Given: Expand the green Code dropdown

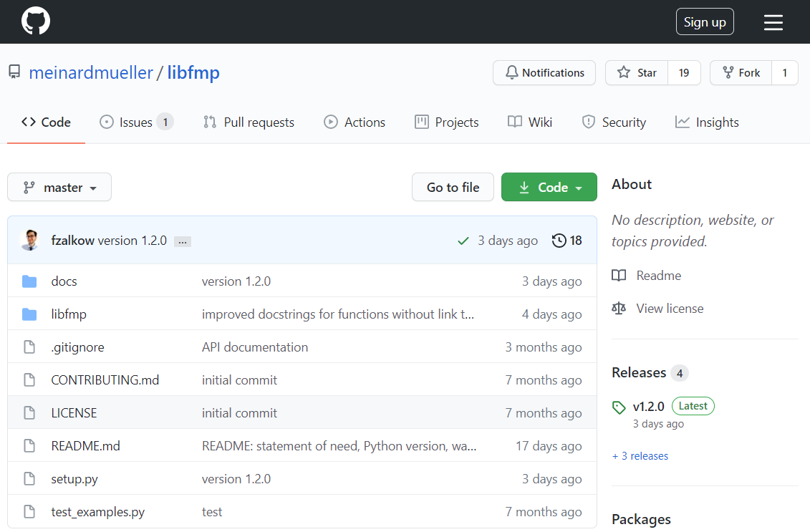Looking at the screenshot, I should (x=549, y=188).
